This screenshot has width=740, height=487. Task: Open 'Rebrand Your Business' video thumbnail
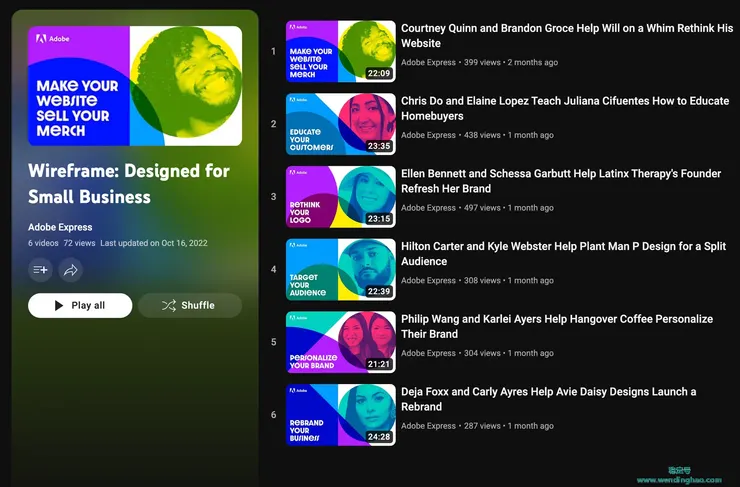[x=341, y=414]
